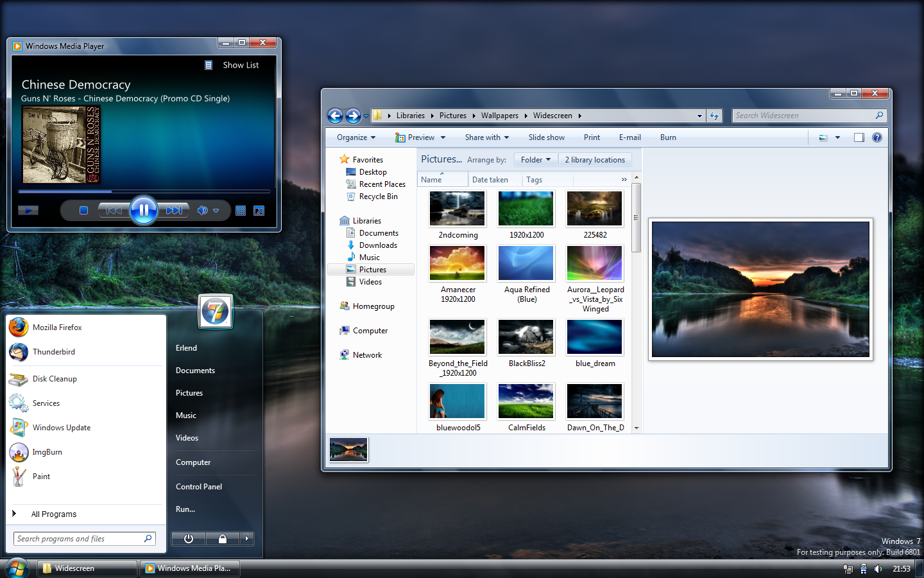The image size is (924, 578).
Task: Open the Share with menu
Action: tap(487, 137)
